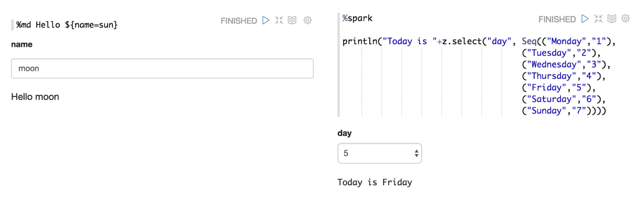Toggle output visibility in the %md paragraph
The image size is (644, 202).
[x=292, y=20]
